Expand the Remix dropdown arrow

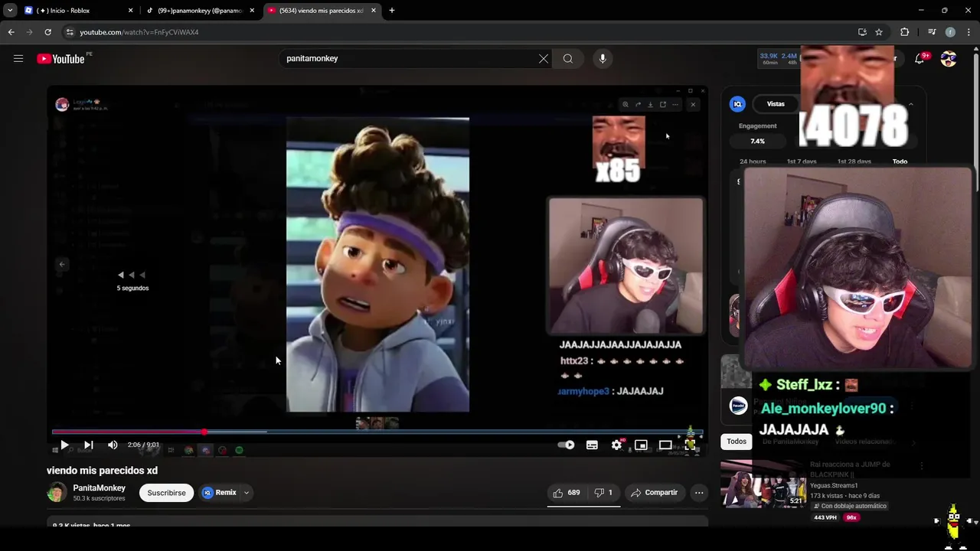coord(246,493)
